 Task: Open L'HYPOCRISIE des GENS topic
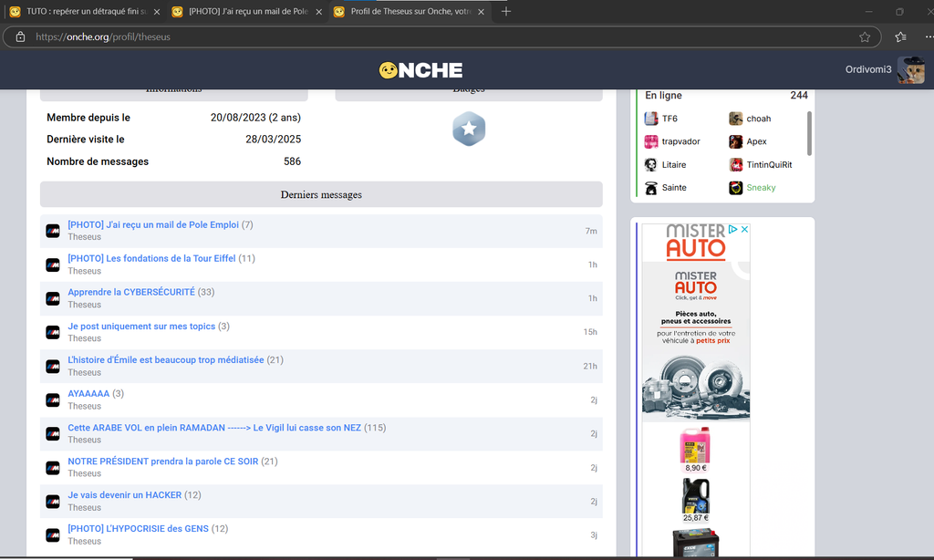click(139, 529)
